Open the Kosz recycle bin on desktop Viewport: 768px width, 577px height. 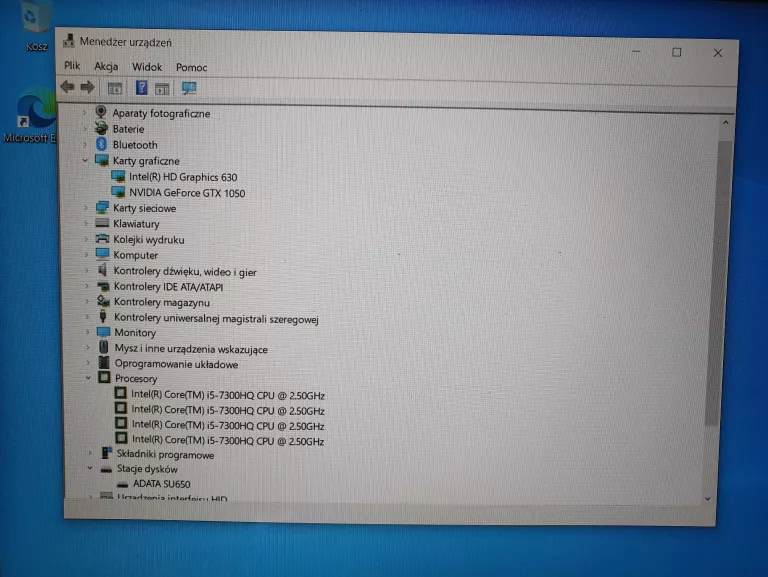tap(35, 24)
